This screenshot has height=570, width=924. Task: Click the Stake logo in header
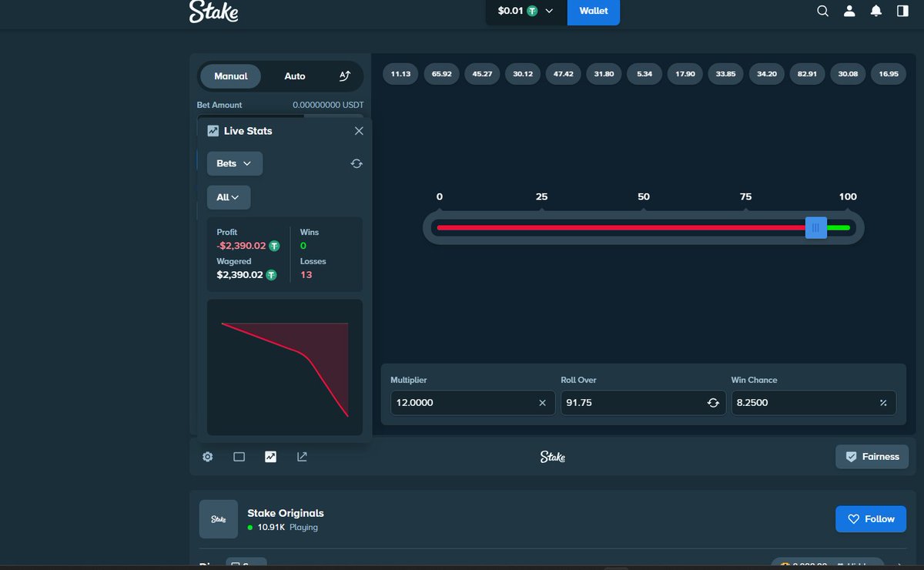213,12
